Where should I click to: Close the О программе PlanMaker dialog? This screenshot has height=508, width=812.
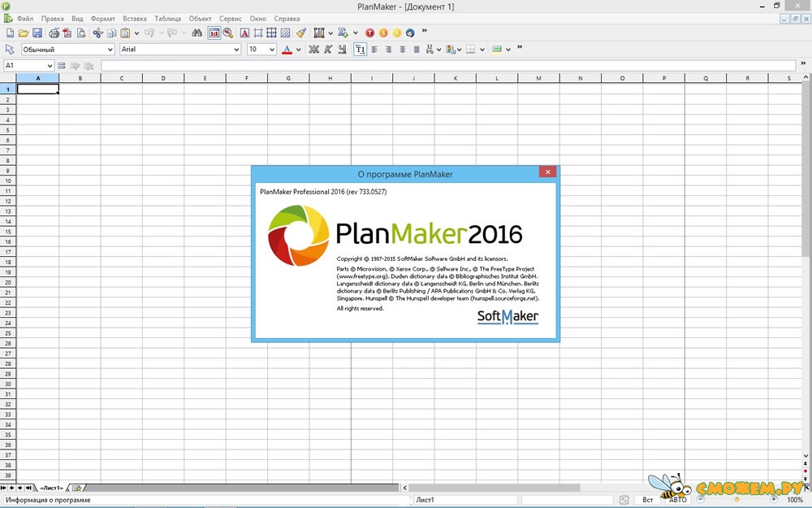[x=547, y=172]
